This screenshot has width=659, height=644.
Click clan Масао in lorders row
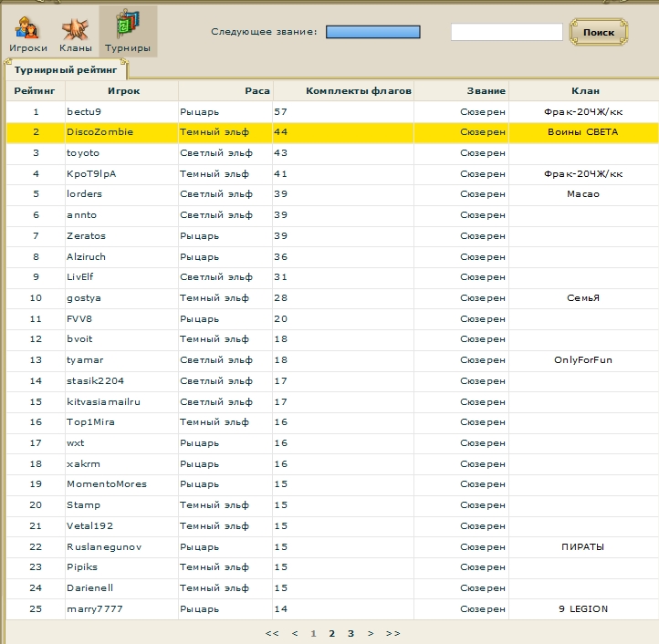(x=583, y=194)
